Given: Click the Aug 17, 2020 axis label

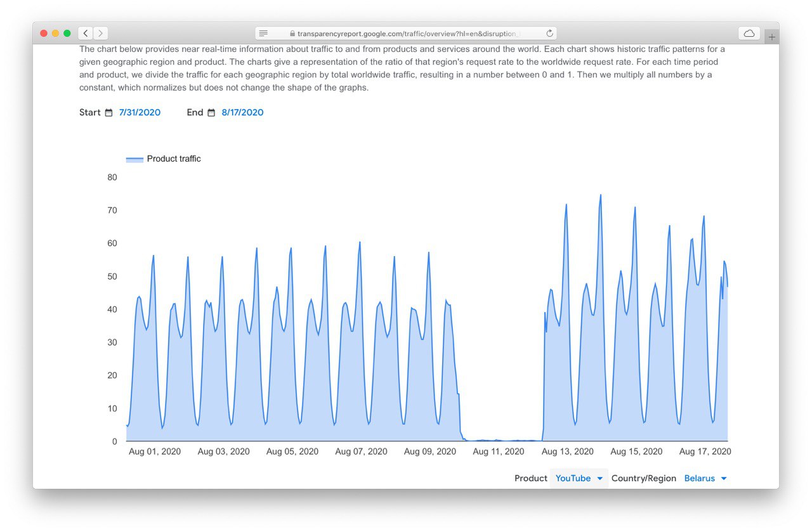Looking at the screenshot, I should pyautogui.click(x=705, y=451).
